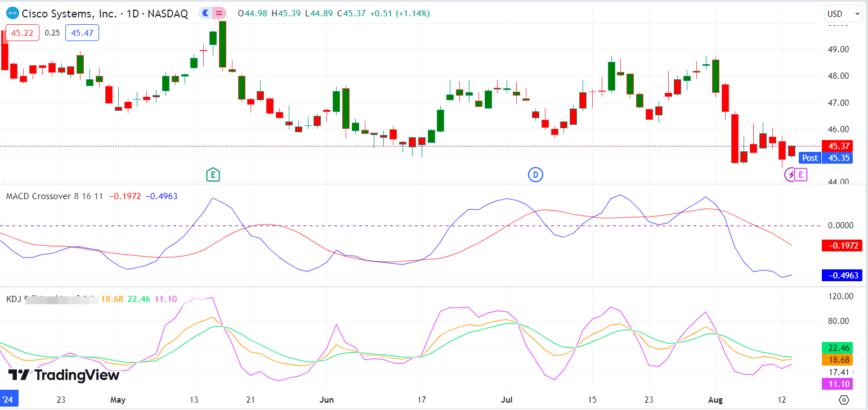Click the low value L44.89
Image resolution: width=868 pixels, height=410 pixels.
click(319, 13)
